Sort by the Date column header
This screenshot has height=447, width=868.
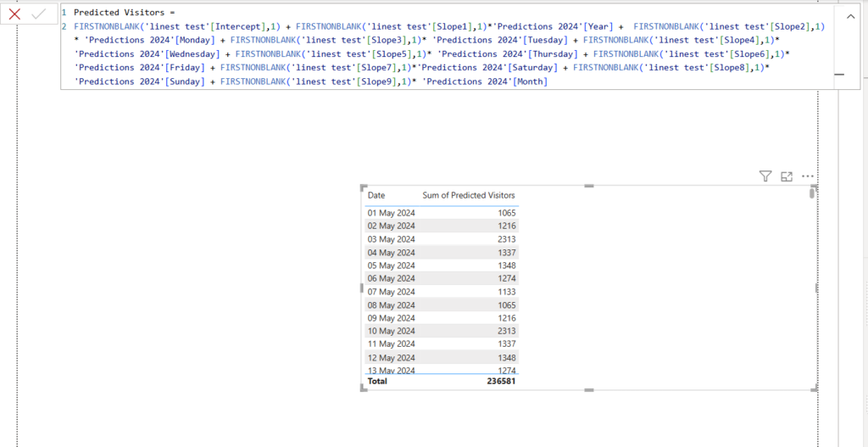[376, 195]
